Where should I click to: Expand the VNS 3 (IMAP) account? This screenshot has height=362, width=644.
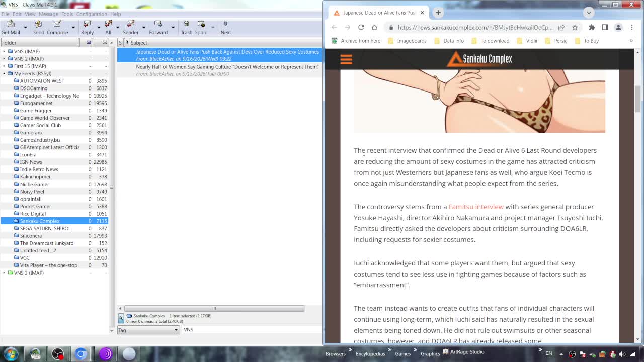click(x=4, y=273)
